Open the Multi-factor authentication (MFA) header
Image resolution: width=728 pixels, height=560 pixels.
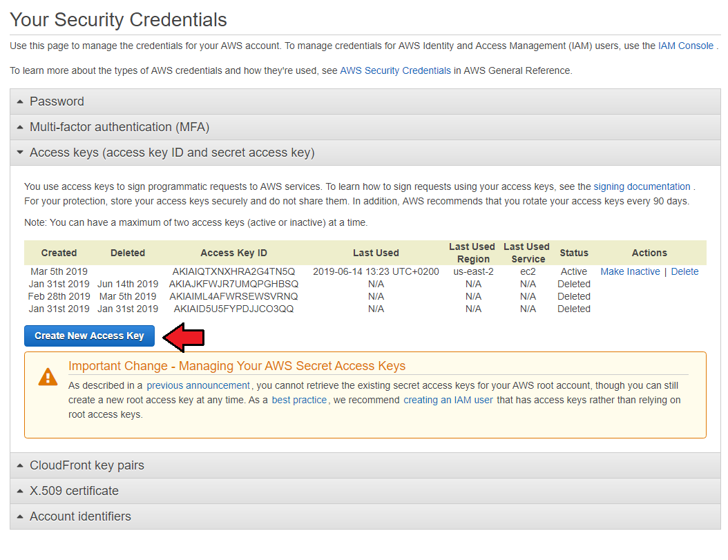(365, 127)
